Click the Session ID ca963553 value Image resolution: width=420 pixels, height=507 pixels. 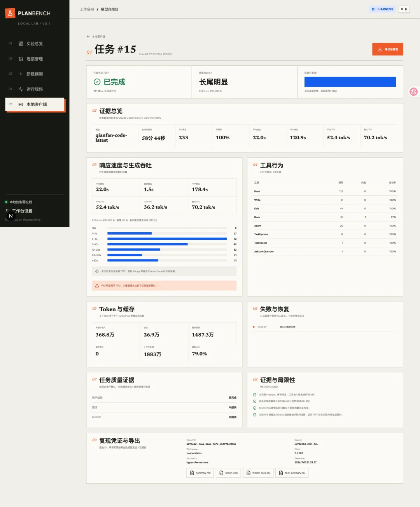306,444
